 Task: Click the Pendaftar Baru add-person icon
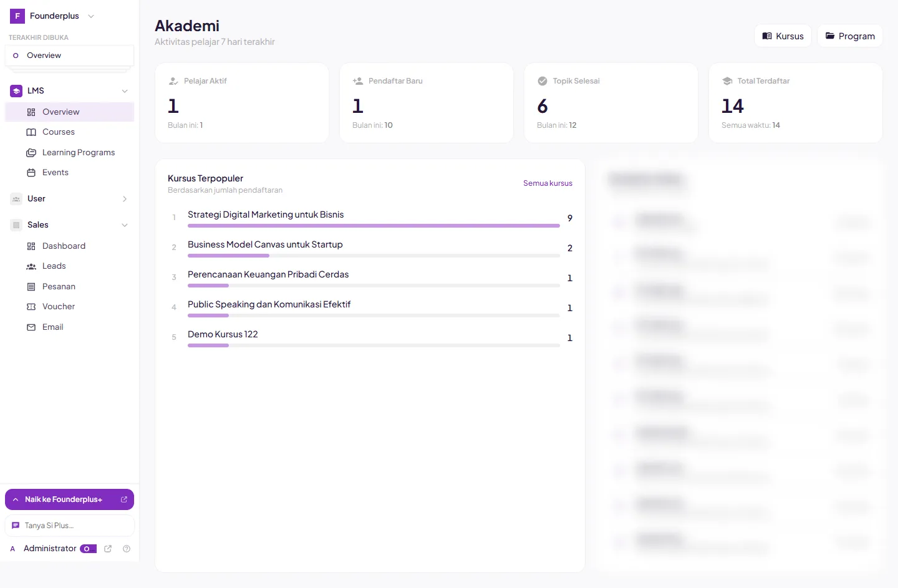[358, 81]
